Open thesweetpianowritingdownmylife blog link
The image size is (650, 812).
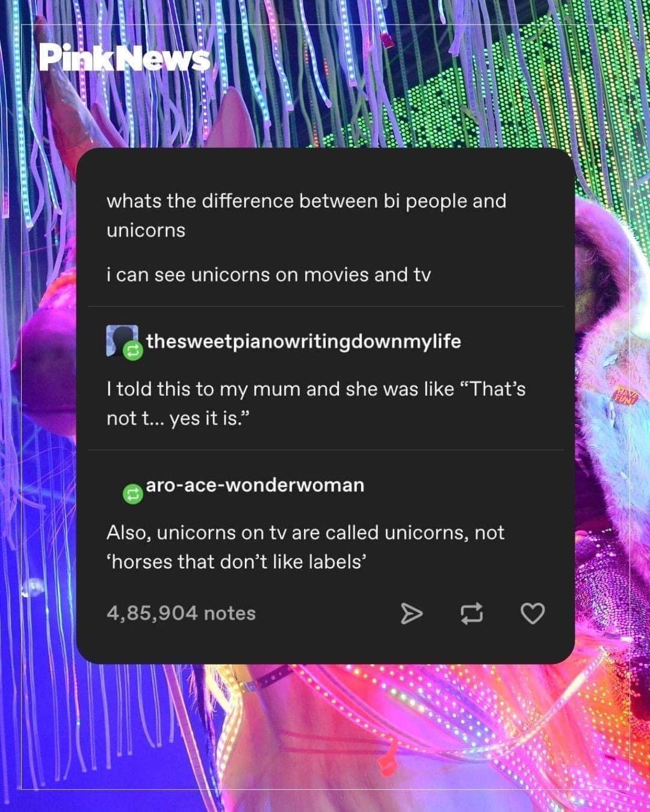[x=303, y=342]
